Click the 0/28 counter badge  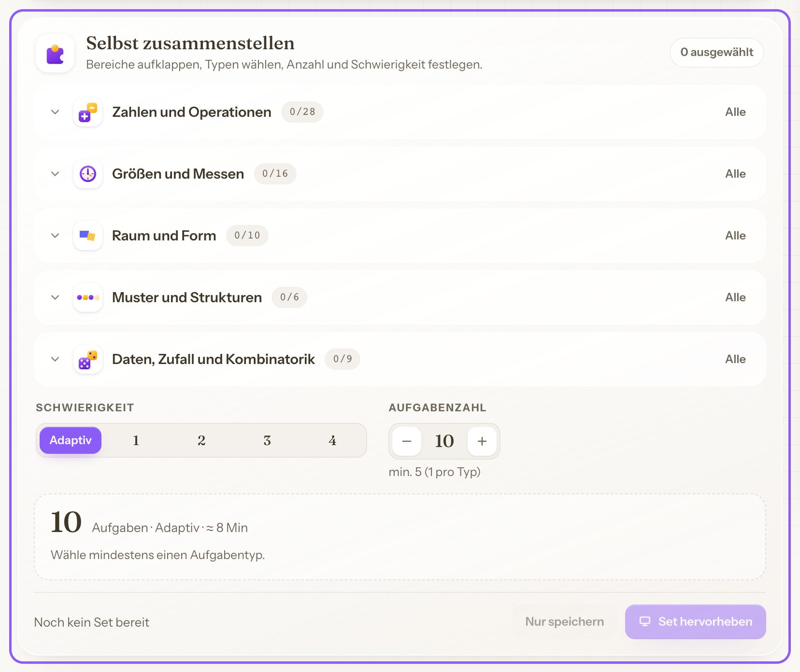click(x=302, y=112)
